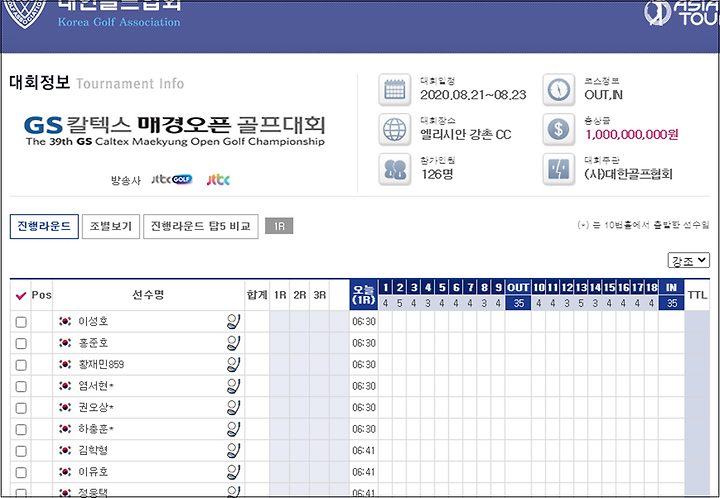Click the Asian Tour logo
Image resolution: width=720 pixels, height=498 pixels.
tap(681, 13)
